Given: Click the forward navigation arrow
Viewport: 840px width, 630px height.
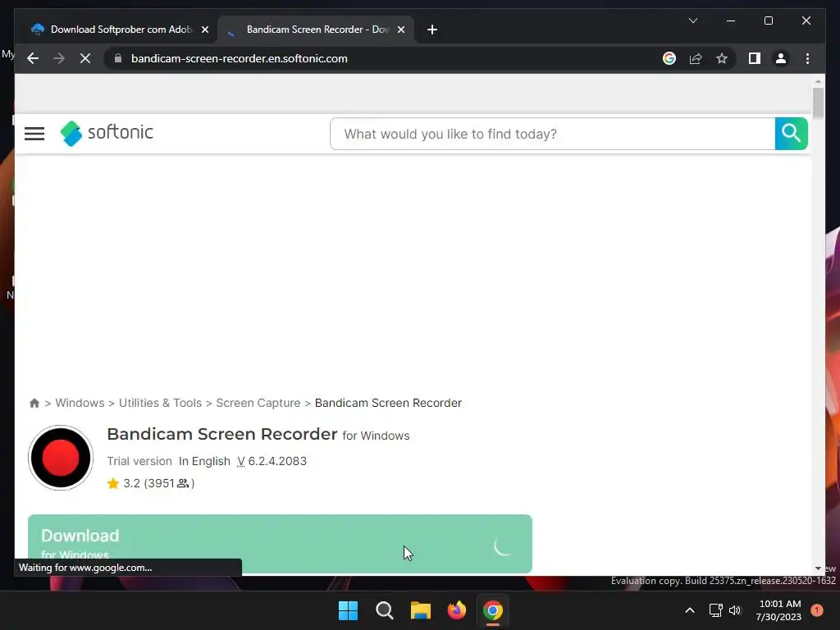Looking at the screenshot, I should click(59, 58).
